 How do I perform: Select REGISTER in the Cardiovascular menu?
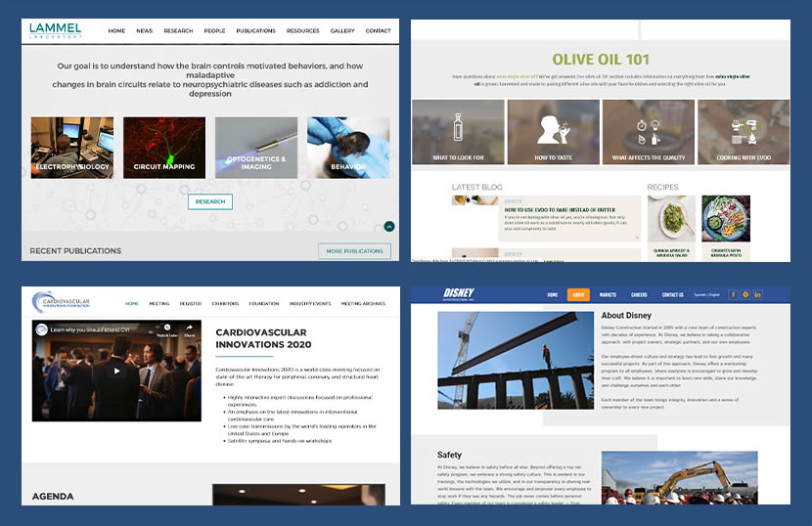click(x=191, y=303)
